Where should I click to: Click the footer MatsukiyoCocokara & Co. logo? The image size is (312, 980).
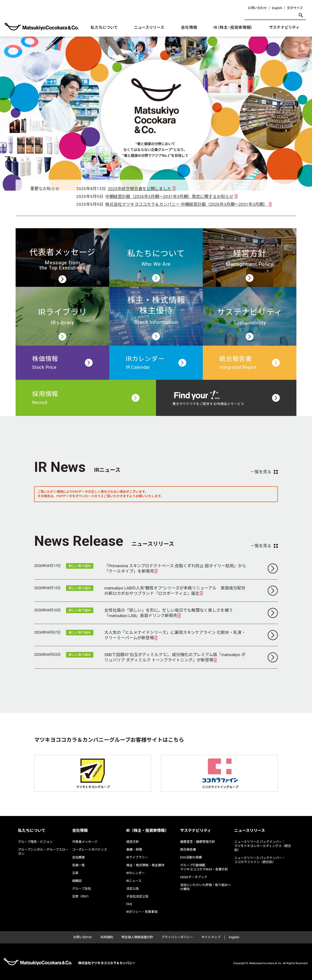point(38,962)
